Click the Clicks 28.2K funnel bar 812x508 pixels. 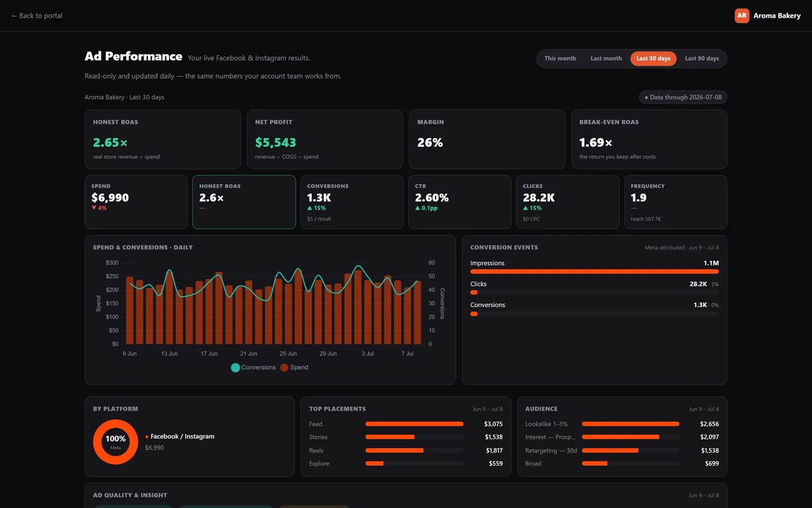coord(594,293)
